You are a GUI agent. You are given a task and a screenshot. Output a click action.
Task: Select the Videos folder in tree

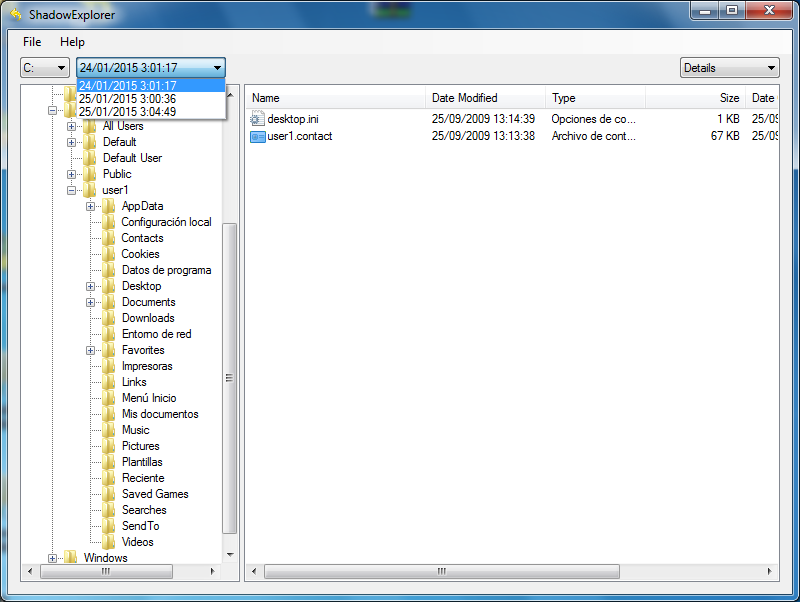click(137, 542)
